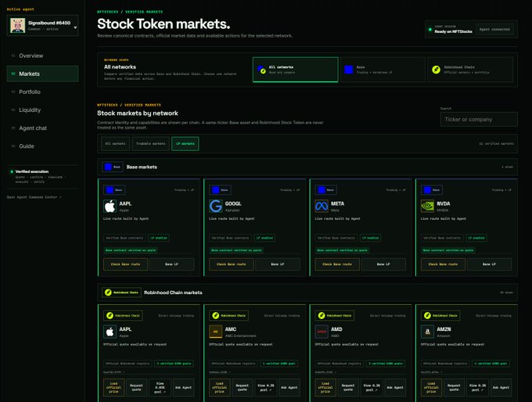Screen dimensions: 532x402
Task: Click the Base badge in Base markets header
Action: 113,167
